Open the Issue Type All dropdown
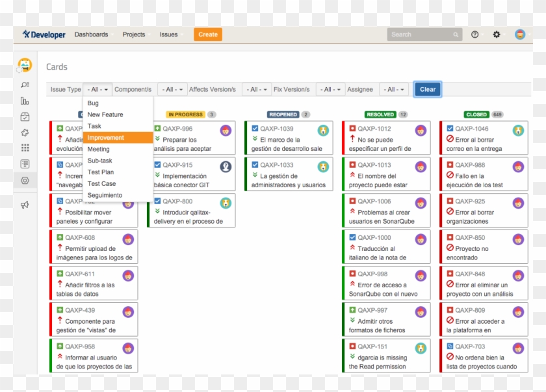546x392 pixels. click(x=99, y=89)
